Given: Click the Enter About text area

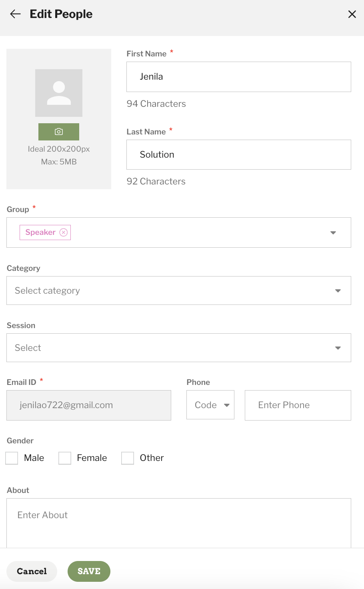Looking at the screenshot, I should coord(179,523).
